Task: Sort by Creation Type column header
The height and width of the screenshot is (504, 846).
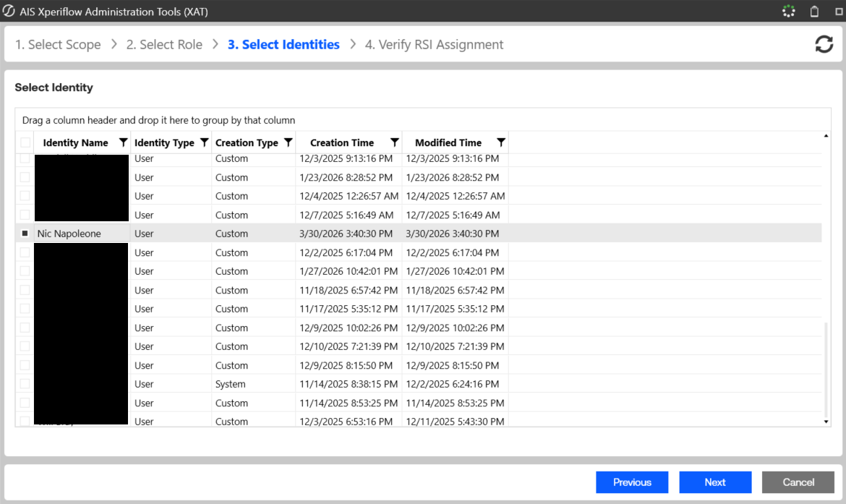Action: click(247, 142)
